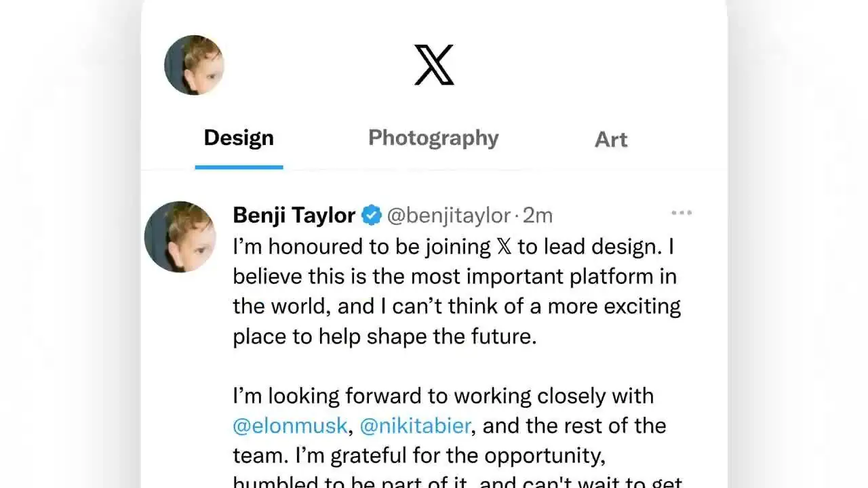The width and height of the screenshot is (868, 488).
Task: Click the line "place to help shape the future."
Action: point(384,336)
